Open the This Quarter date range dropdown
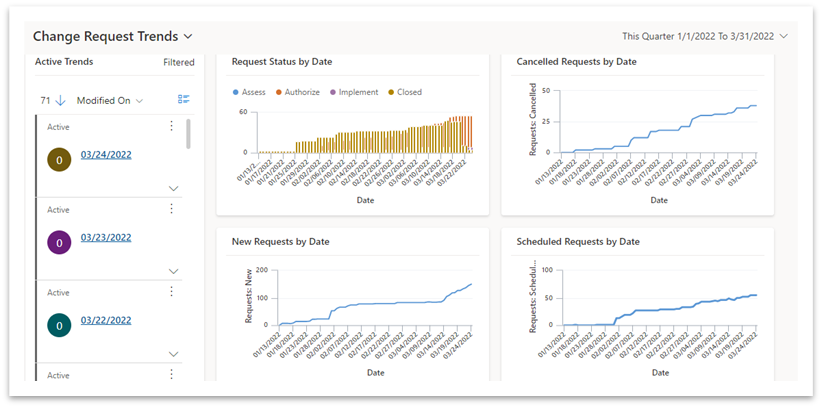Image resolution: width=822 pixels, height=408 pixels. pyautogui.click(x=705, y=36)
